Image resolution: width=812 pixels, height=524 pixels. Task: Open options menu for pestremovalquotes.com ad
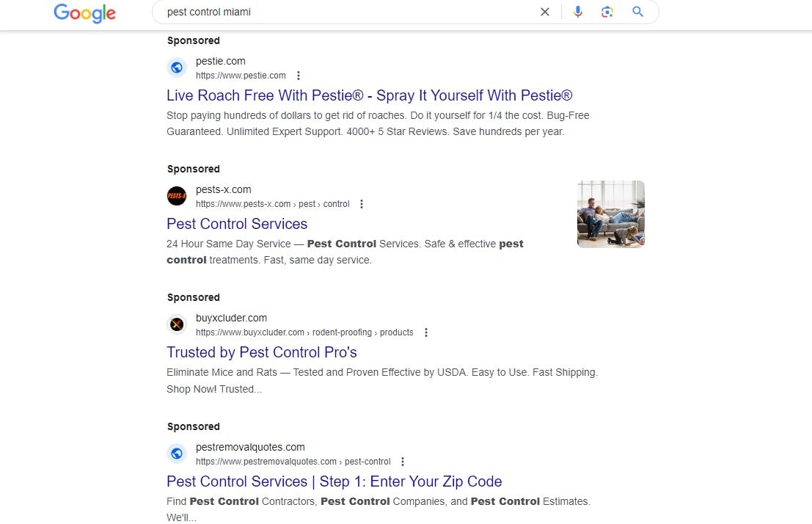click(403, 462)
